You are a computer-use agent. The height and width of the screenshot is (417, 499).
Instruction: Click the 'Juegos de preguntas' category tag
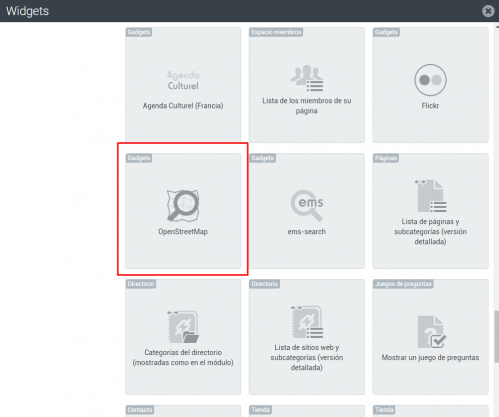[x=403, y=284]
